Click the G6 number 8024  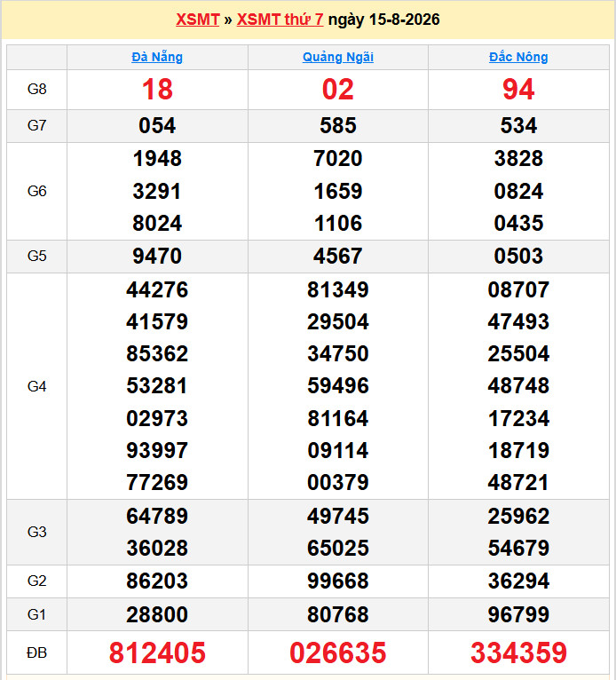157,224
